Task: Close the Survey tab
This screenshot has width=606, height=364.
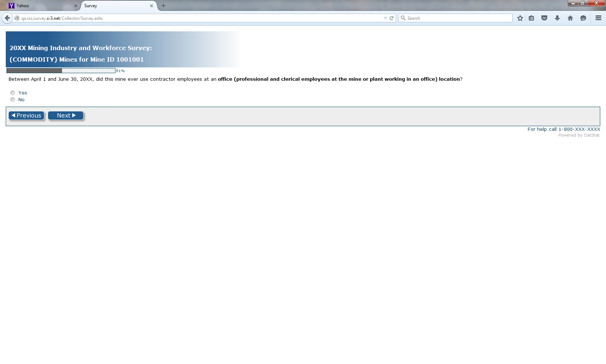Action: 151,6
